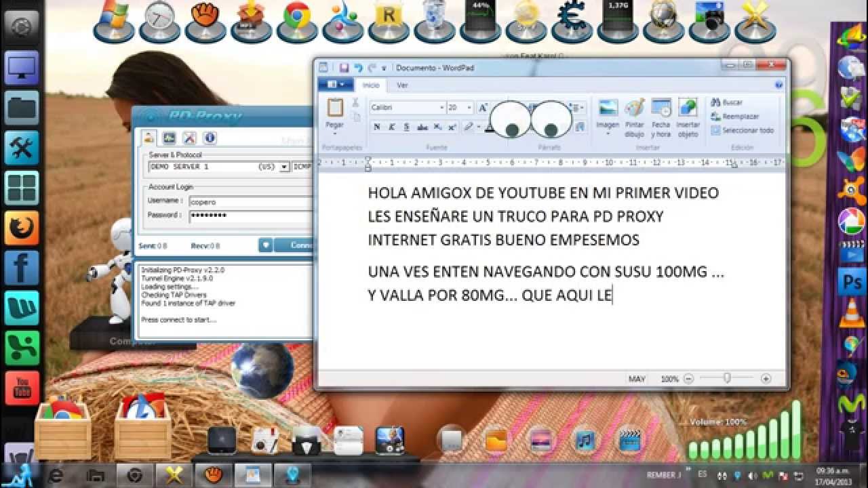Click PD-Proxy button on the taskbar
Image resolution: width=868 pixels, height=488 pixels.
click(292, 475)
